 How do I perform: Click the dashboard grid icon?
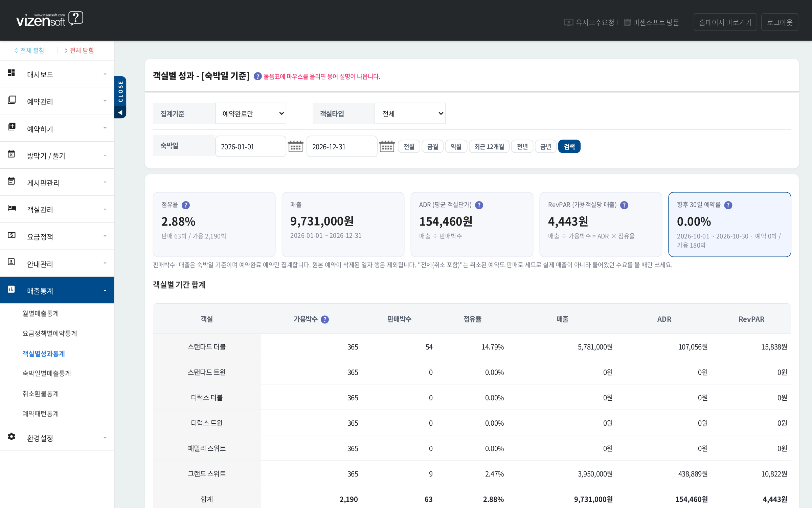pos(11,73)
